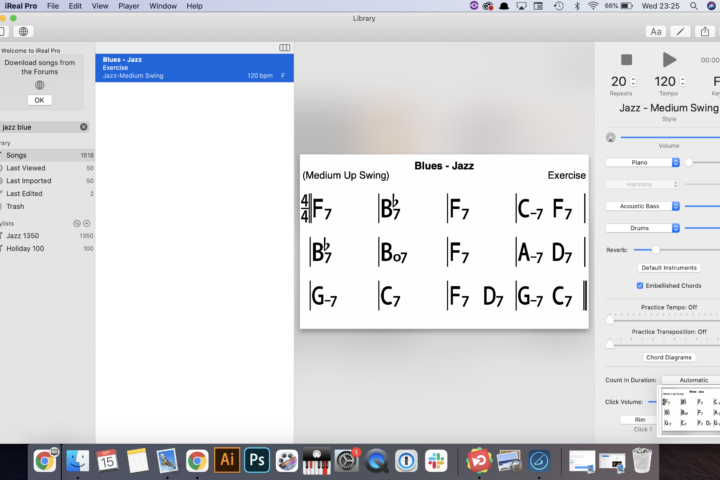Click the Bluetooth icon in menu bar

(577, 6)
